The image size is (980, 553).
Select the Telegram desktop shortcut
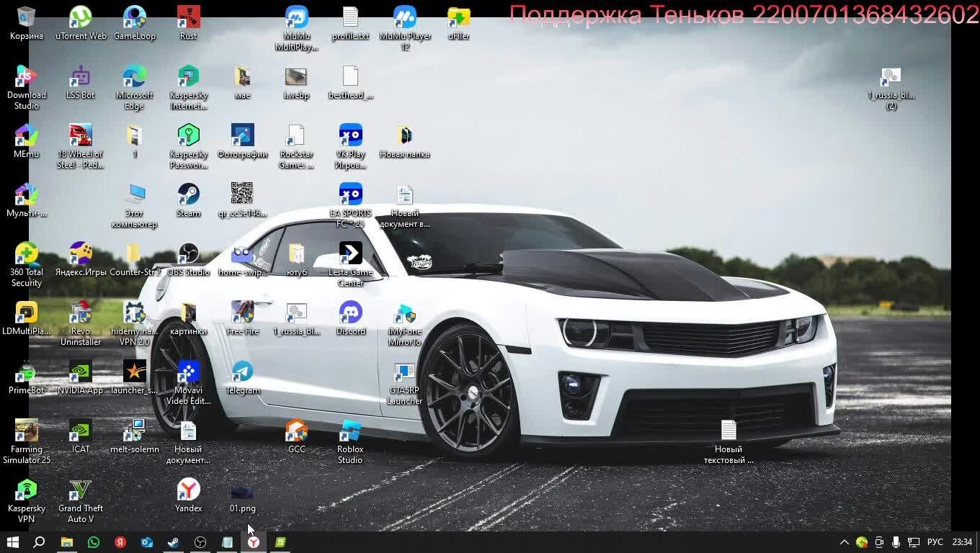click(x=242, y=377)
